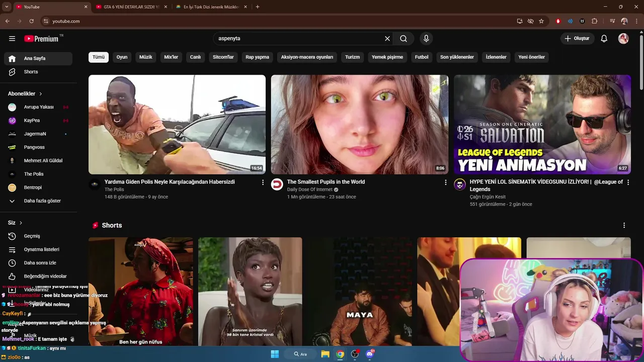Expand the Abonelikler section chevron
The image size is (644, 362).
pos(41,94)
